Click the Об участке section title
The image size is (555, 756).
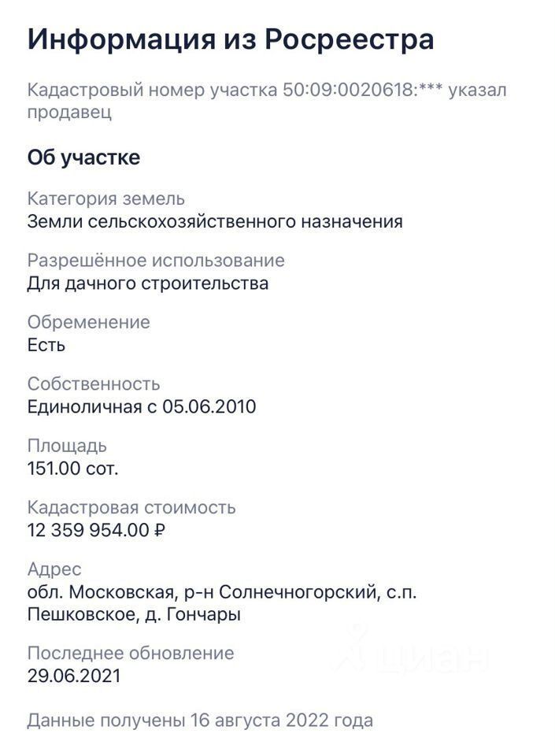(83, 157)
